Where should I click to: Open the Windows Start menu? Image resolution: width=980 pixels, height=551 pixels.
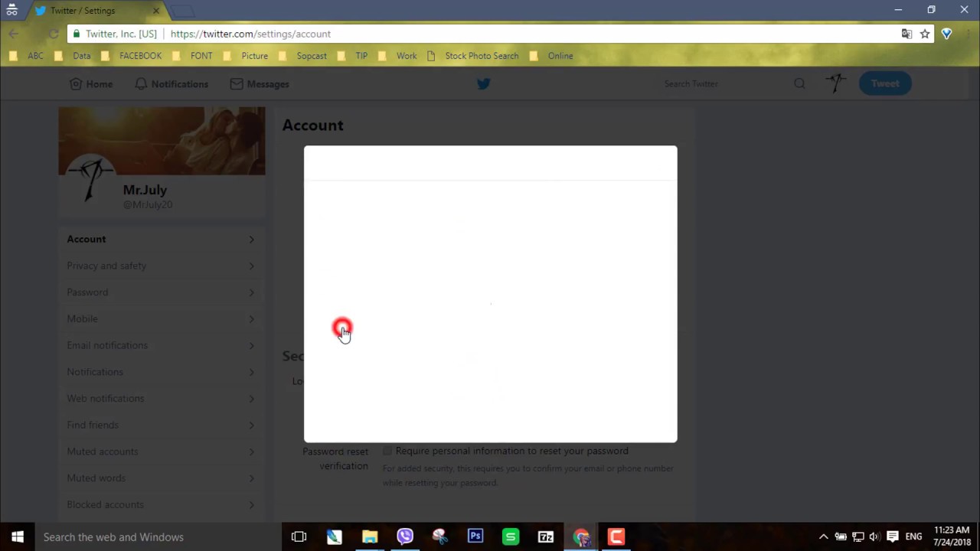[x=18, y=537]
